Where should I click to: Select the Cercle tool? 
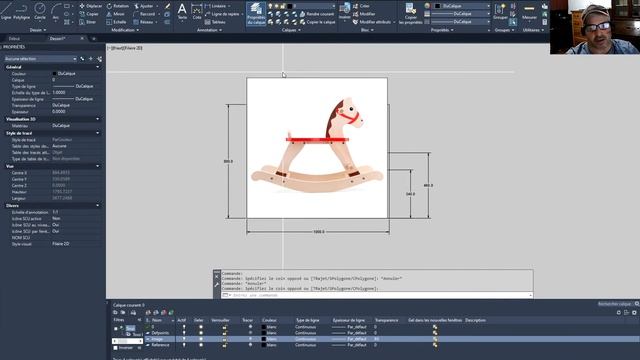coord(40,11)
